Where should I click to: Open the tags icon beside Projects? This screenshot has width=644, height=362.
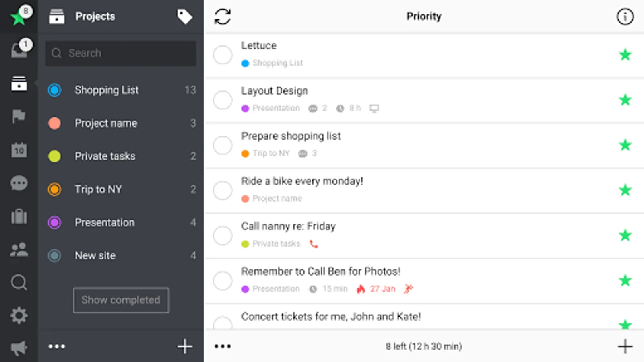coord(184,17)
